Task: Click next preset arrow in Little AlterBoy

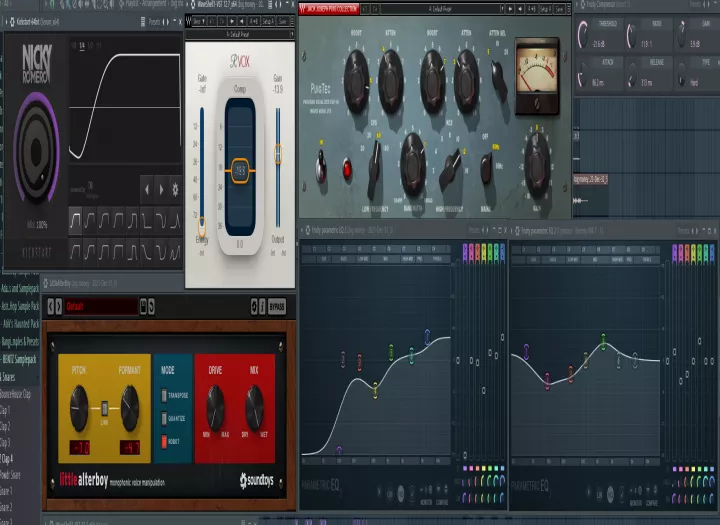Action: (x=59, y=306)
